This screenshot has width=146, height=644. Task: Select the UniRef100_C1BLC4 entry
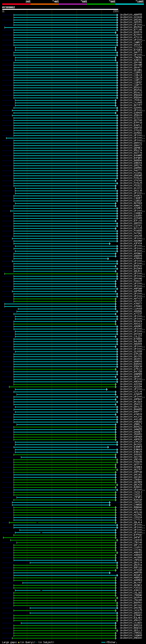pos(131,75)
